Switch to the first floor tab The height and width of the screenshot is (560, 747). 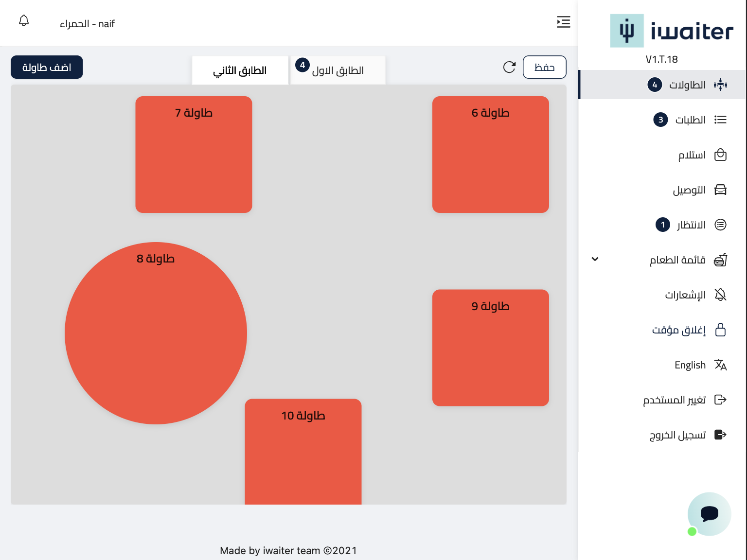(x=338, y=70)
